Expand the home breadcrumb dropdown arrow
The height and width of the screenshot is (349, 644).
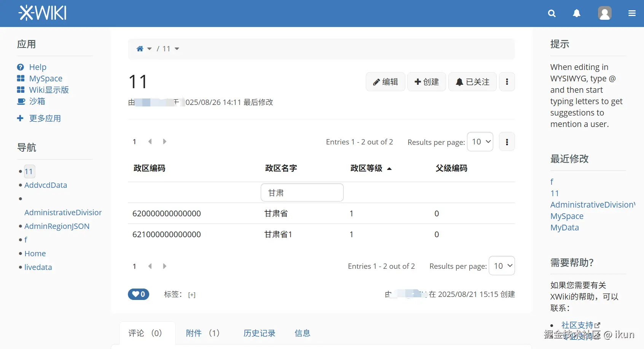click(x=150, y=49)
